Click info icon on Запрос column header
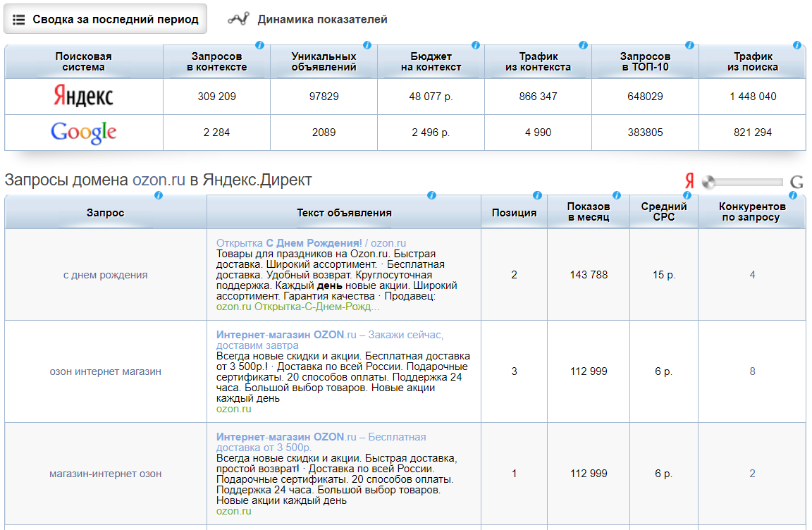The image size is (812, 530). point(159,195)
